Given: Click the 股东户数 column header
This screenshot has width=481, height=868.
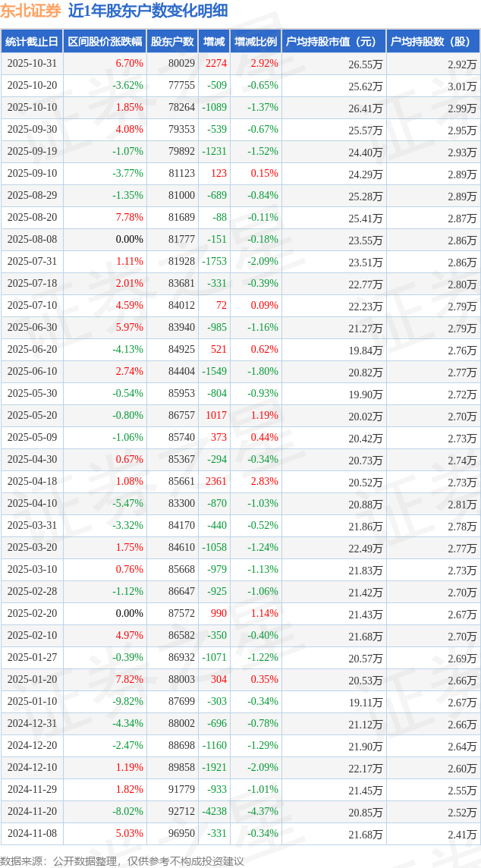Looking at the screenshot, I should [172, 42].
